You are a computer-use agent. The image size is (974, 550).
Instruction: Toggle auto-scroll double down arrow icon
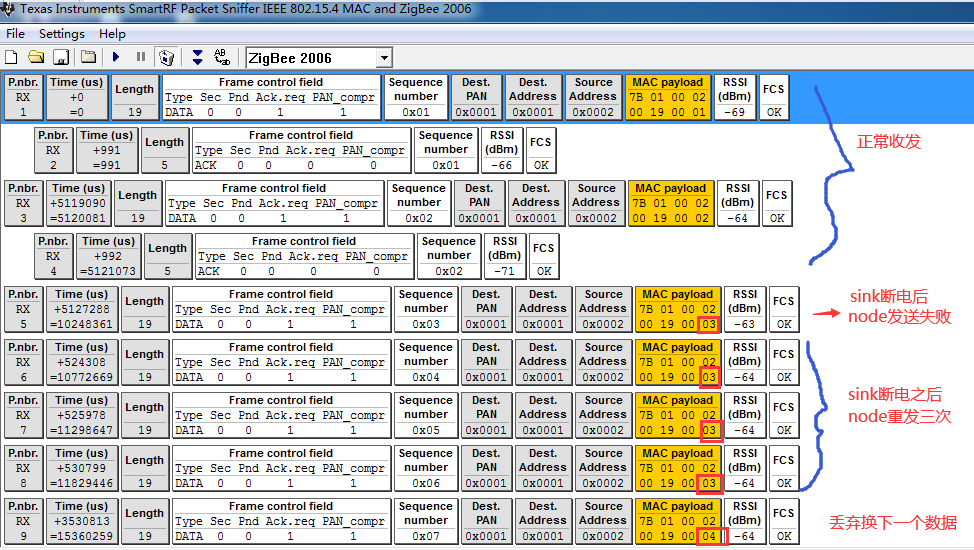(198, 58)
